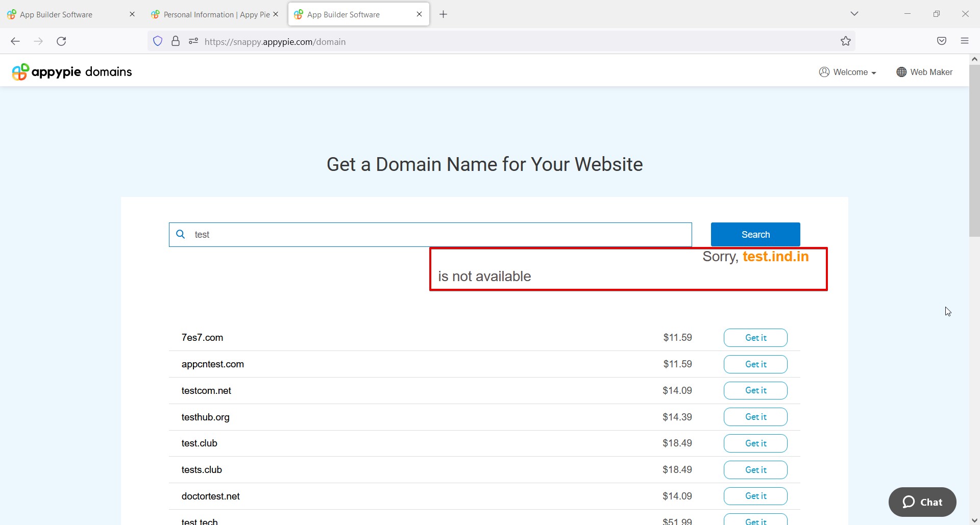This screenshot has width=980, height=525.
Task: Click the $14.39 price for testhub.org
Action: point(677,417)
